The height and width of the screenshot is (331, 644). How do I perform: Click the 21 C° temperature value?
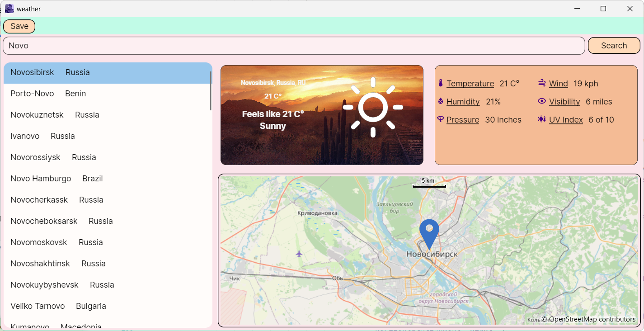(509, 84)
